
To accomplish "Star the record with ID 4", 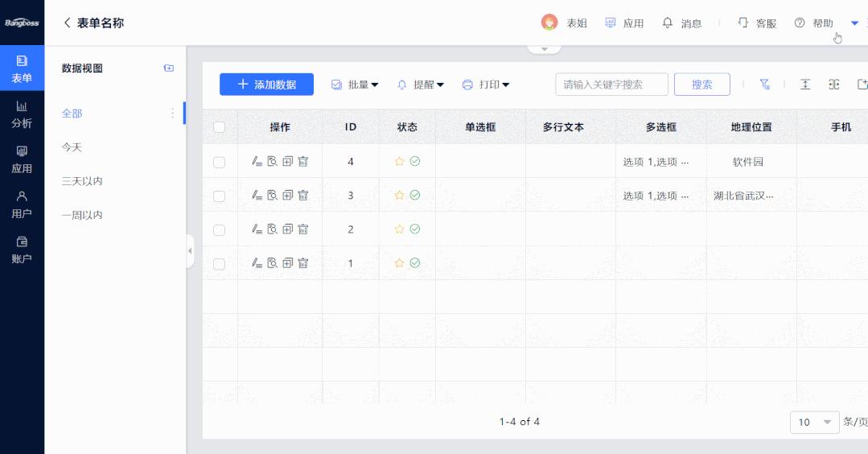I will click(x=399, y=162).
